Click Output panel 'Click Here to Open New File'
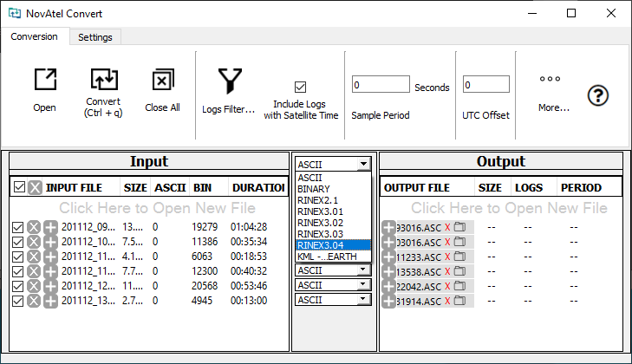 click(509, 208)
